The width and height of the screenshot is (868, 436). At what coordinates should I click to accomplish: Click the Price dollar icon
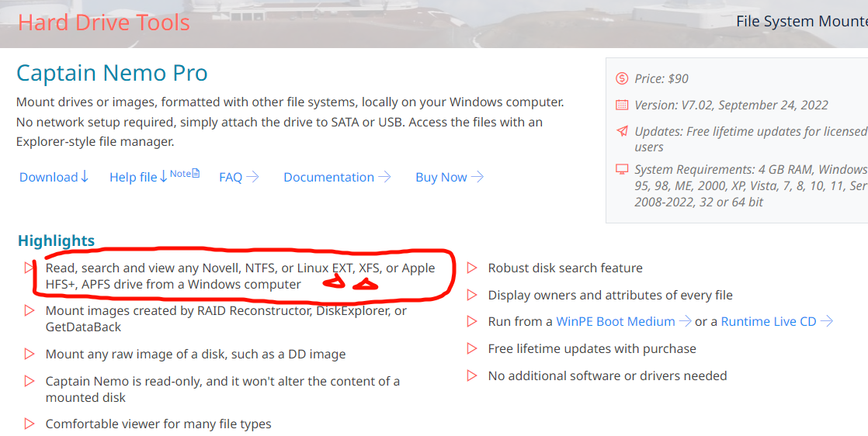coord(622,78)
